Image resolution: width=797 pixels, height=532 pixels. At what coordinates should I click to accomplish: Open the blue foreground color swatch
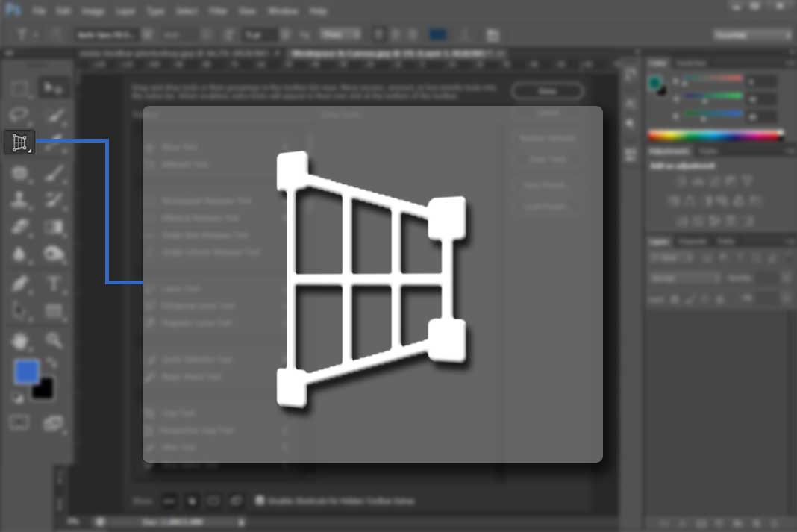[x=26, y=370]
